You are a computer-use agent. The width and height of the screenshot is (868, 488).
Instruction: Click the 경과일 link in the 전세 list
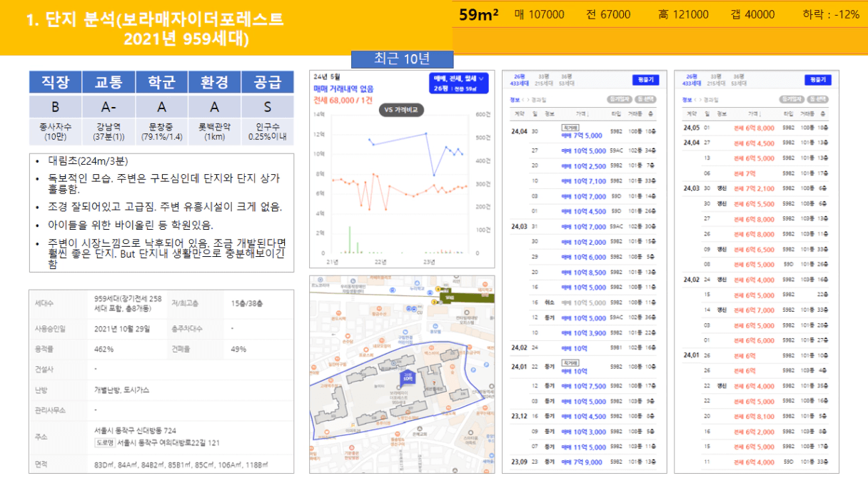click(711, 100)
